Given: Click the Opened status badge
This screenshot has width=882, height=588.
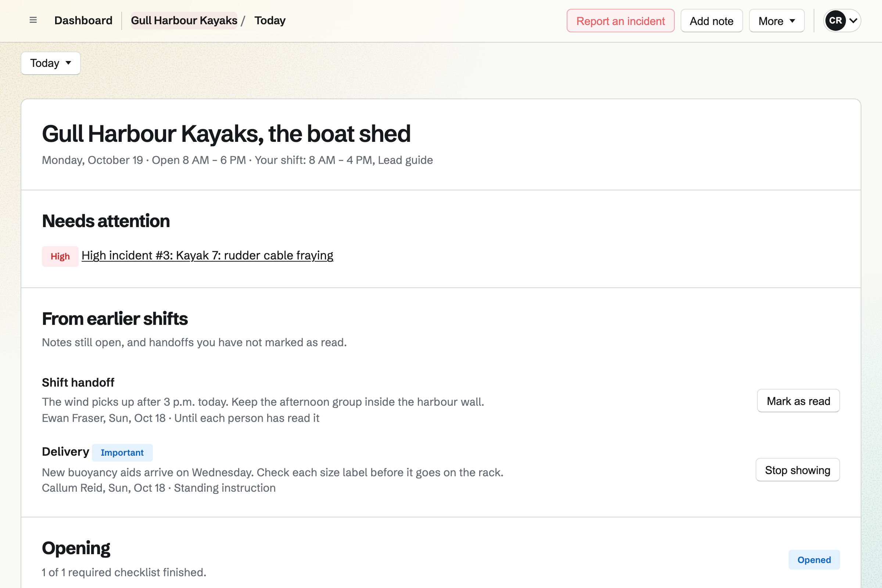Looking at the screenshot, I should 814,560.
